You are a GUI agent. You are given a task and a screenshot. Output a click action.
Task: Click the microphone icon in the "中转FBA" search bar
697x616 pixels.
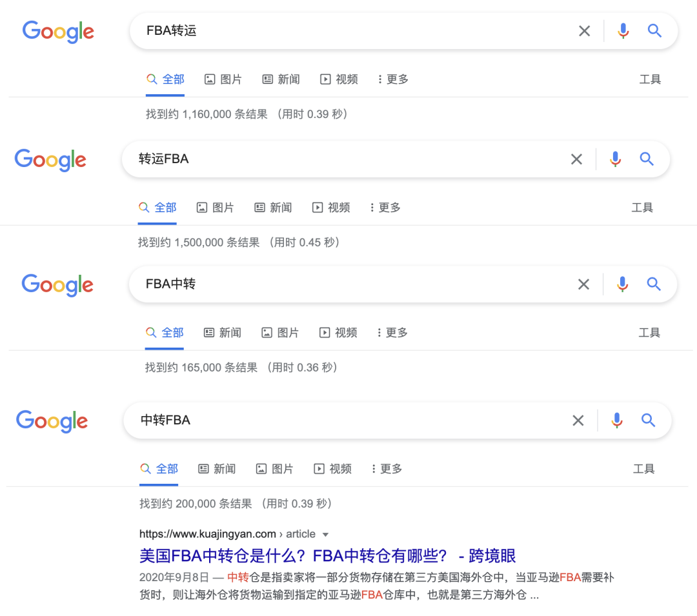(617, 420)
